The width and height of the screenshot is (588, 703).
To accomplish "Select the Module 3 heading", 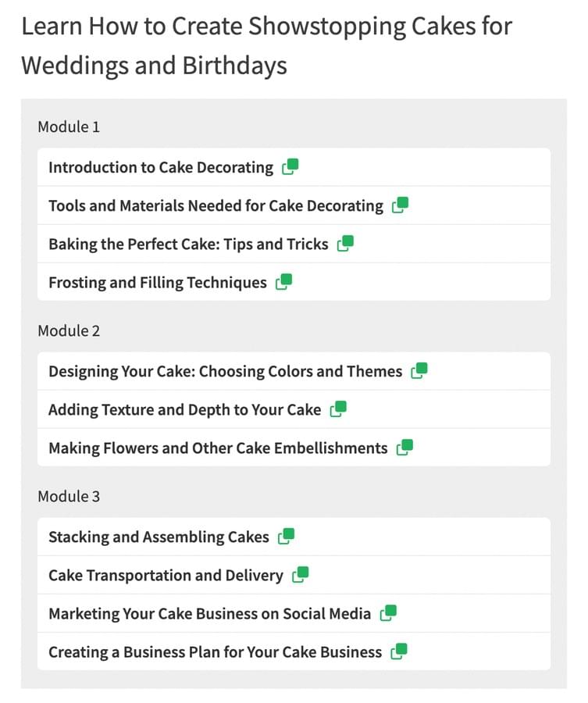I will pos(69,496).
